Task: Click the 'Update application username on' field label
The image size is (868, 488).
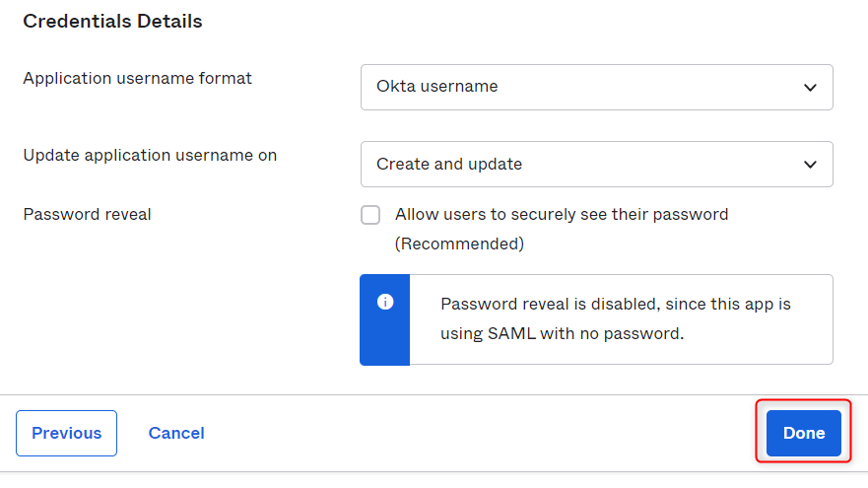Action: point(150,155)
